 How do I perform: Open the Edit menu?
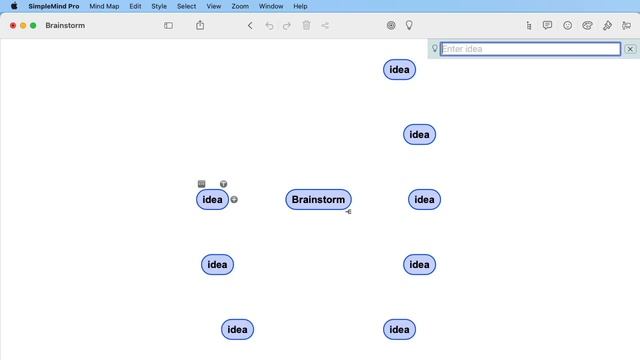pos(135,6)
